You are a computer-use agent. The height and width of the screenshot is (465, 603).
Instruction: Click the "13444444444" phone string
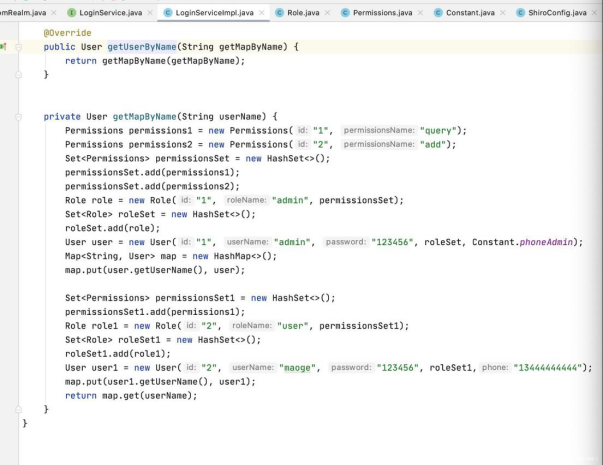548,368
